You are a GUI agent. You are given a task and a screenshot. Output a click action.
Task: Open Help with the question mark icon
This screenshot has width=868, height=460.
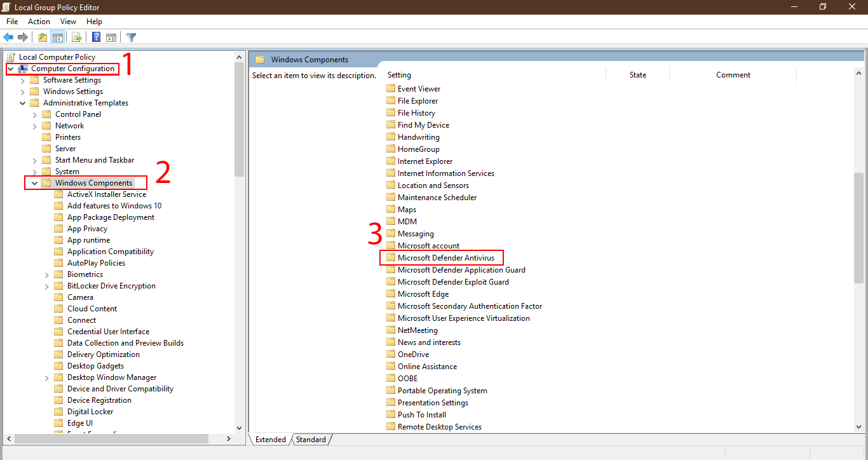pyautogui.click(x=97, y=37)
